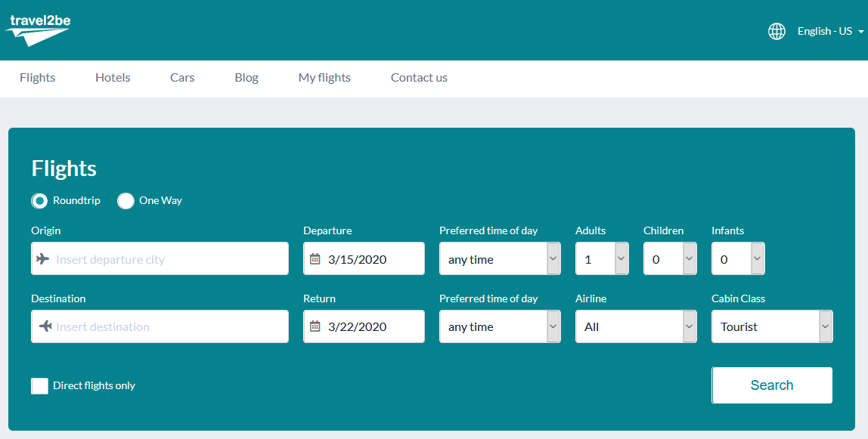Open the English - US language selector
Screen dimensions: 868x439
tap(829, 31)
